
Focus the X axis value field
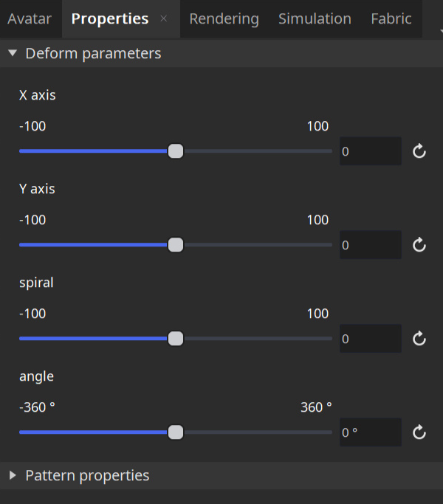[370, 151]
